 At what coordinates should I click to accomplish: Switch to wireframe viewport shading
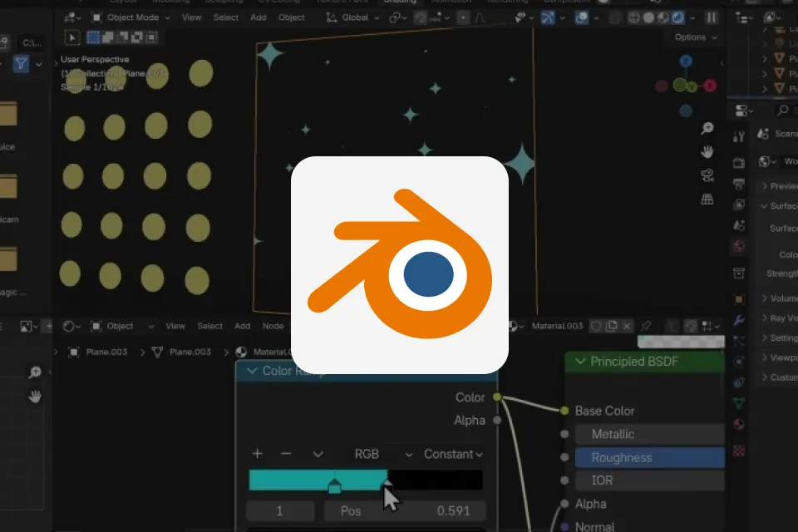[633, 17]
